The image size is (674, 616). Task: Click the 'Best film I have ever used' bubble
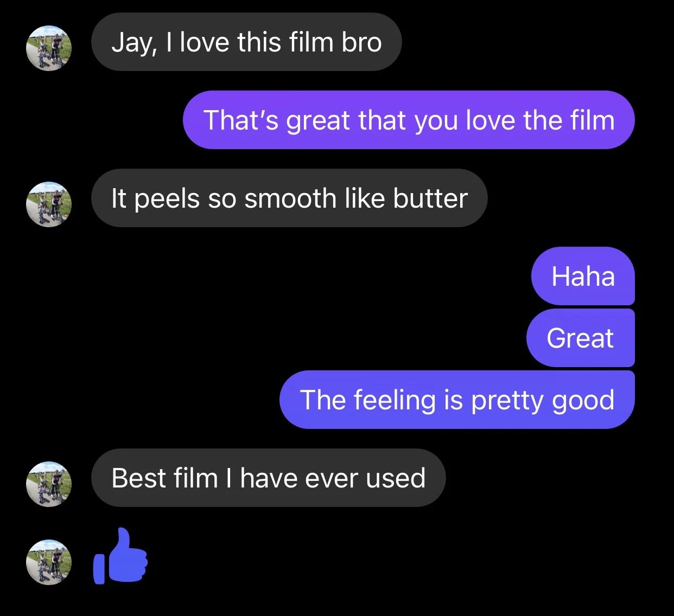click(x=268, y=478)
